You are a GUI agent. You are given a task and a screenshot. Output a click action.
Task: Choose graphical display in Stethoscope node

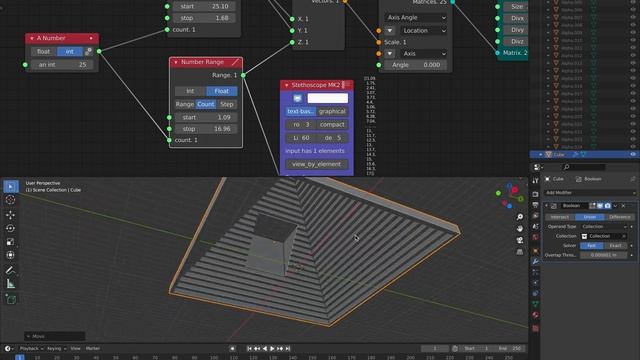coord(332,111)
